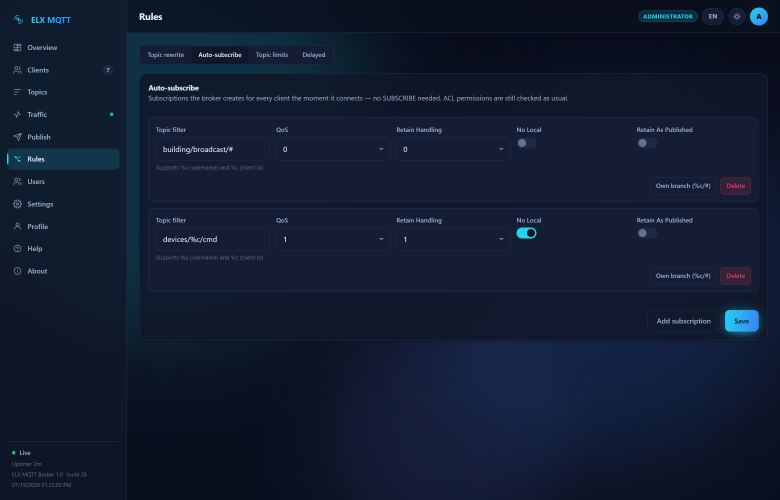The height and width of the screenshot is (500, 780).
Task: Edit the building/broadcast/# topic filter field
Action: [x=212, y=149]
